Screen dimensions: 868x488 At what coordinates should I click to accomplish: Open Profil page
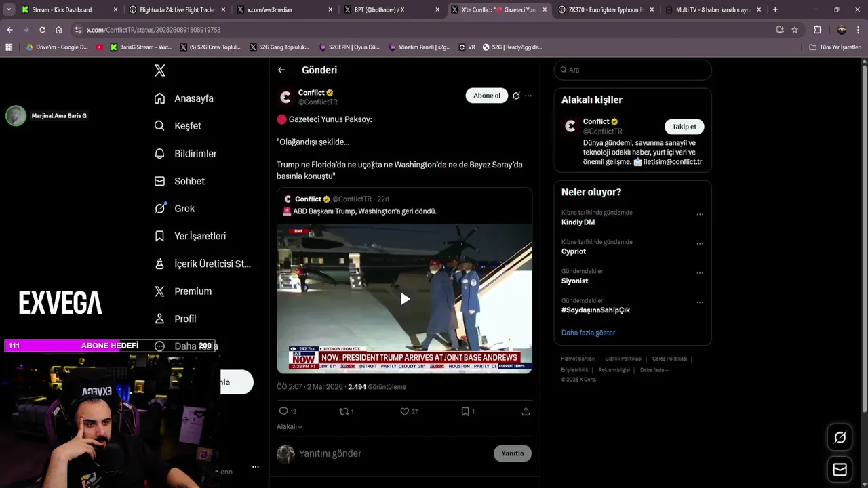[175, 319]
